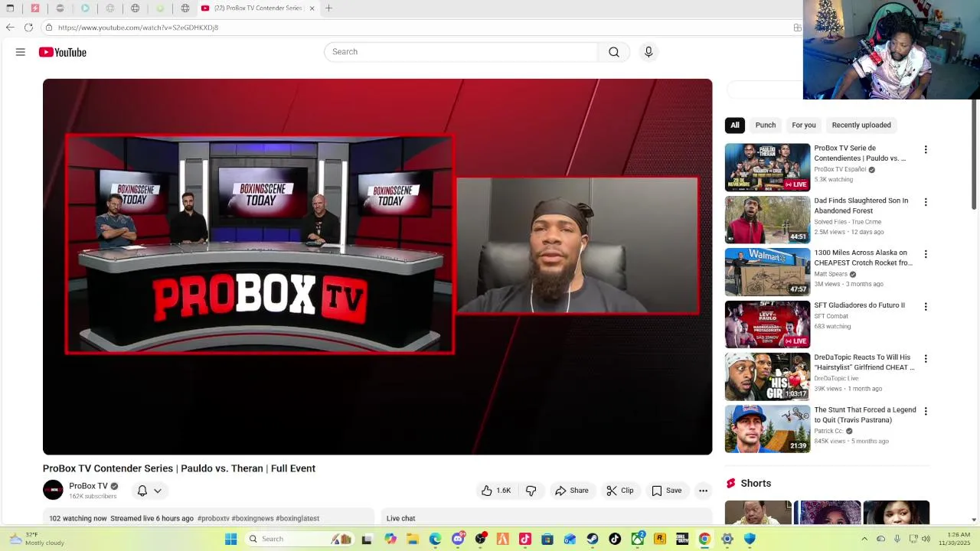This screenshot has width=980, height=551.
Task: Select the All filter chip
Action: [735, 125]
